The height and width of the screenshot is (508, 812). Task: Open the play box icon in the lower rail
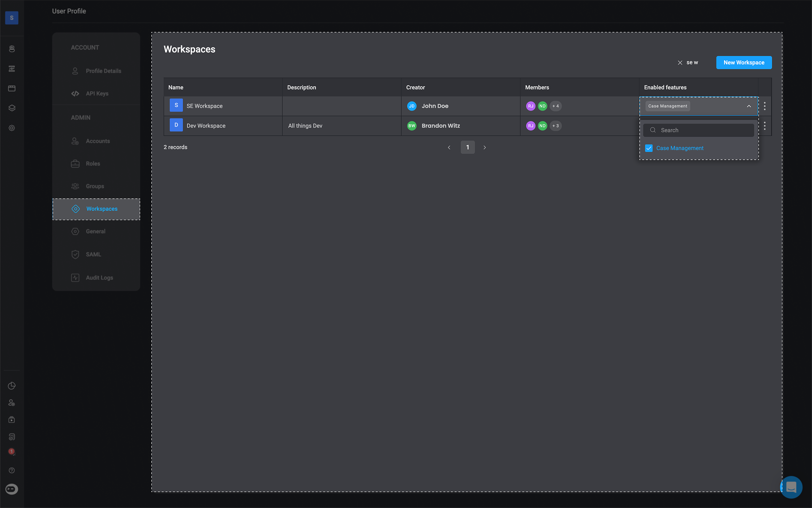coord(12,420)
